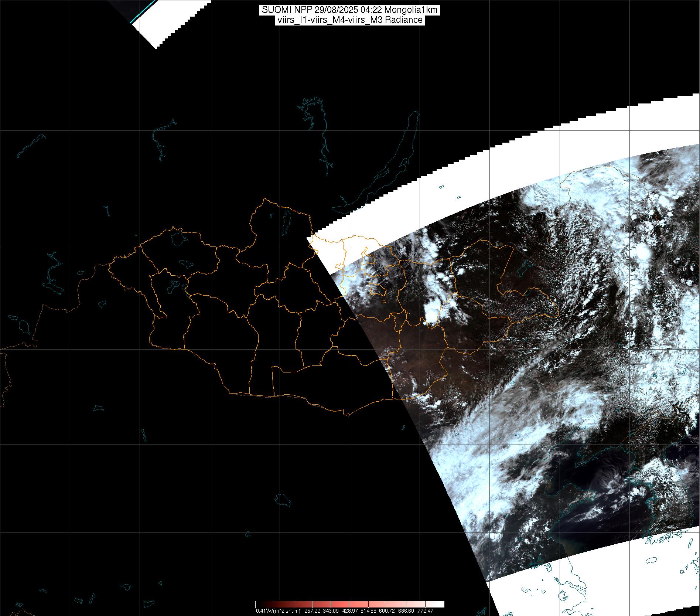Click the 772.47 tick on the colorbar
The image size is (700, 616).
point(426,611)
